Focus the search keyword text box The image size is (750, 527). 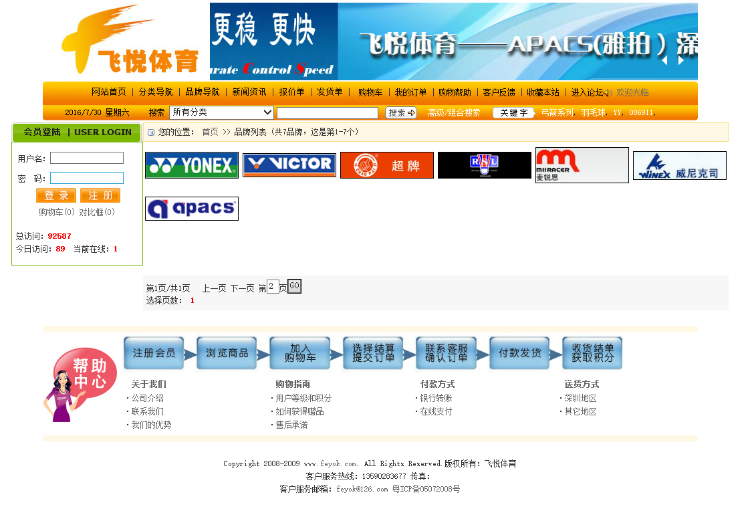point(328,113)
